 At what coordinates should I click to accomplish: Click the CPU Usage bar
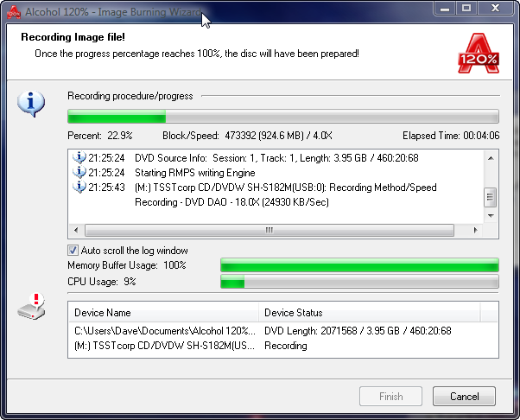coord(359,282)
